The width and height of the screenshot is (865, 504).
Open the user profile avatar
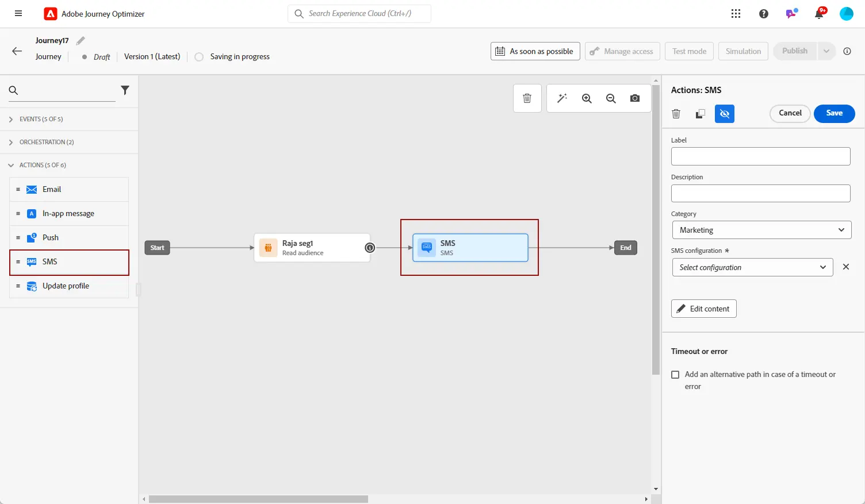click(x=847, y=14)
